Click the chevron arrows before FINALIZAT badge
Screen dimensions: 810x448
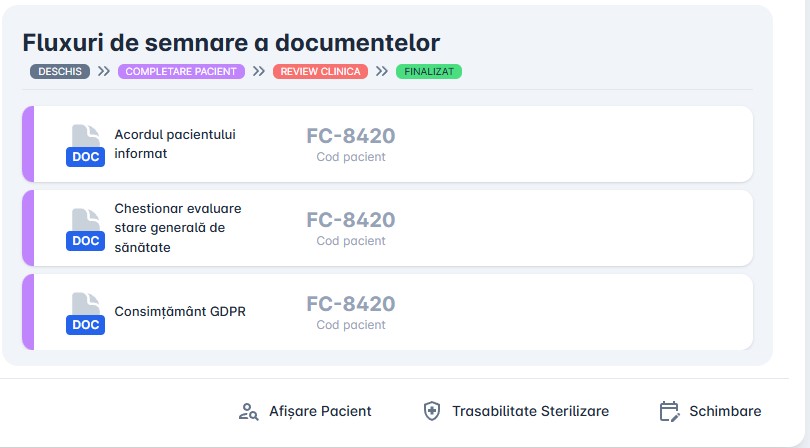tap(382, 72)
